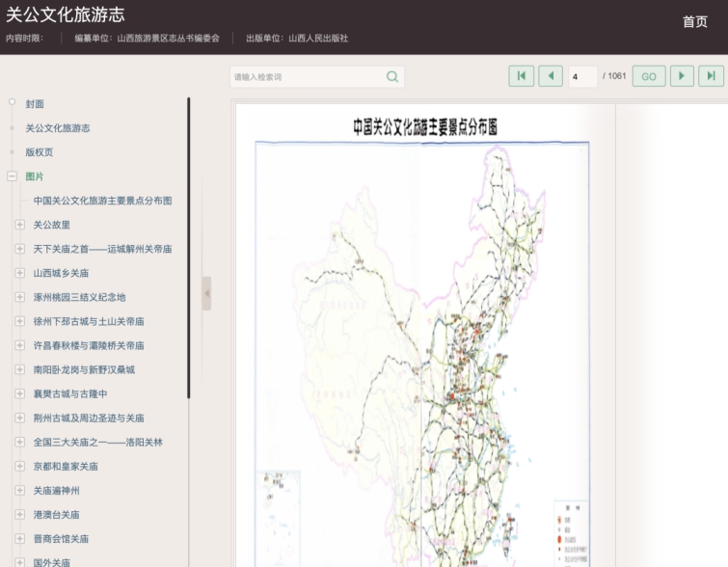Collapse the 图片 tree node
Viewport: 728px width, 567px height.
point(13,176)
